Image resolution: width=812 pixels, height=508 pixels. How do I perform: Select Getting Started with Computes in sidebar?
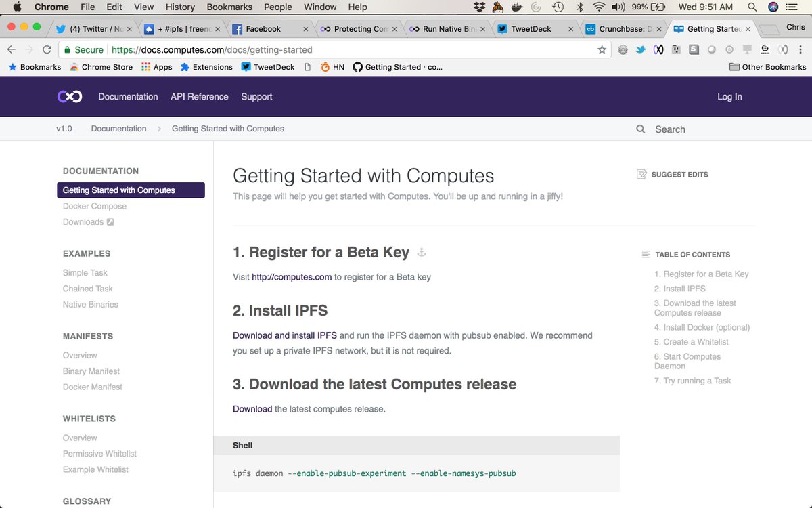point(131,190)
